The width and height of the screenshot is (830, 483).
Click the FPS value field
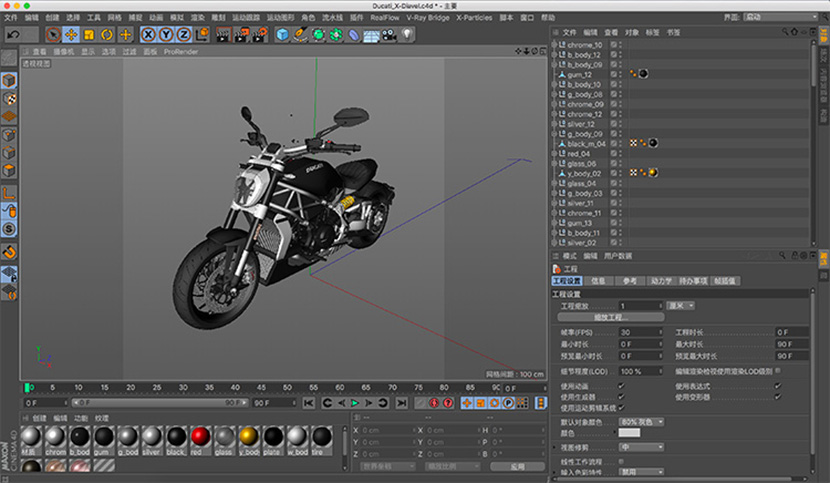click(641, 332)
